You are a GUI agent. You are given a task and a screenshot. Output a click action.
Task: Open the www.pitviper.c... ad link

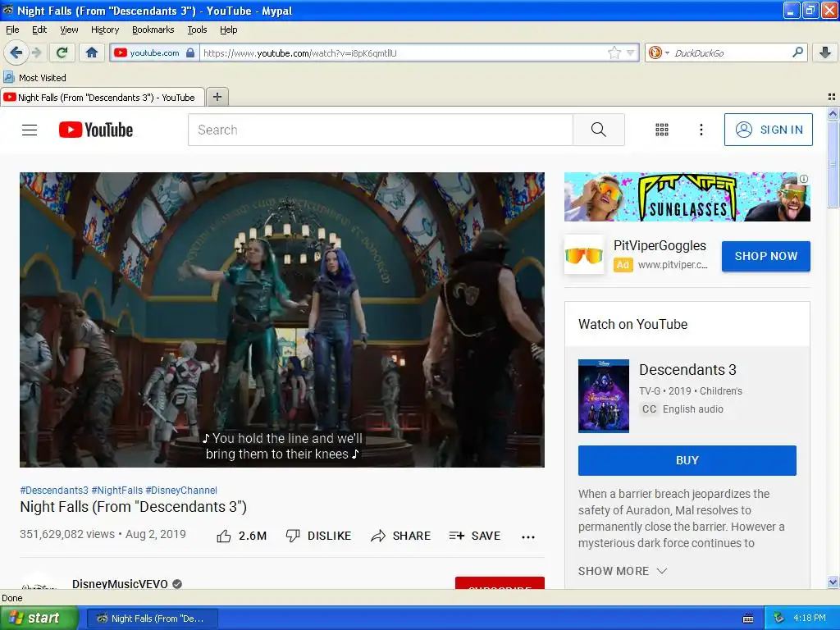click(673, 265)
